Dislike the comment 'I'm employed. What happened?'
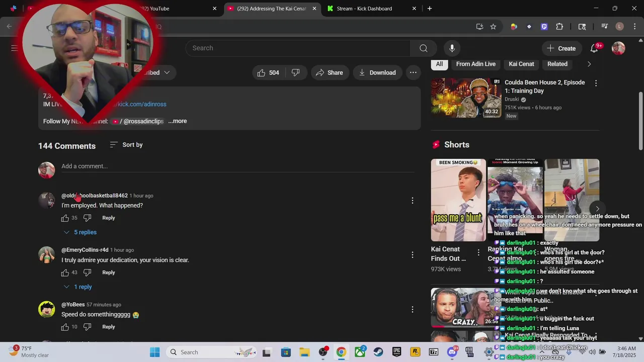This screenshot has width=644, height=362. (x=87, y=218)
